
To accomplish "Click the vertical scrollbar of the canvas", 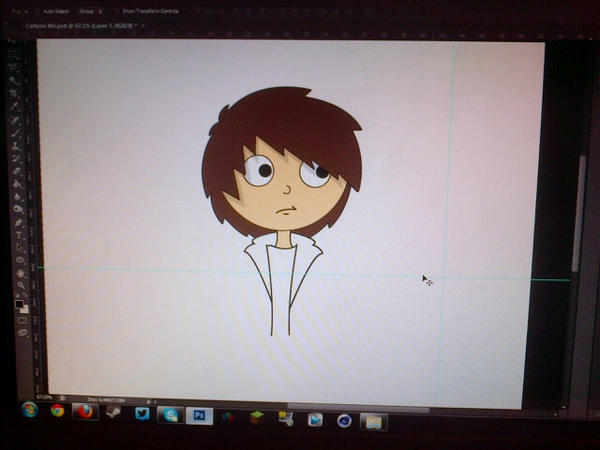I will pos(580,214).
